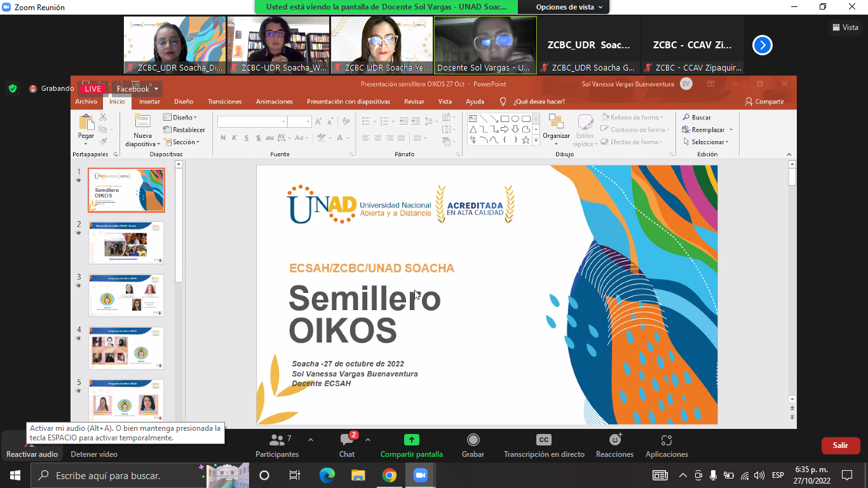Toggle text shadow S formatting
This screenshot has width=868, height=488.
[258, 138]
